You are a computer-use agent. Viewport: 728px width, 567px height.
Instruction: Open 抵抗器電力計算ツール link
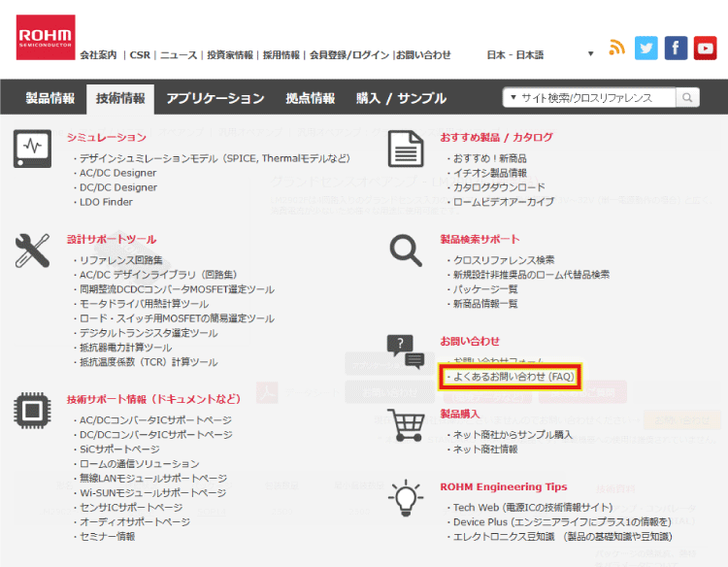click(125, 348)
